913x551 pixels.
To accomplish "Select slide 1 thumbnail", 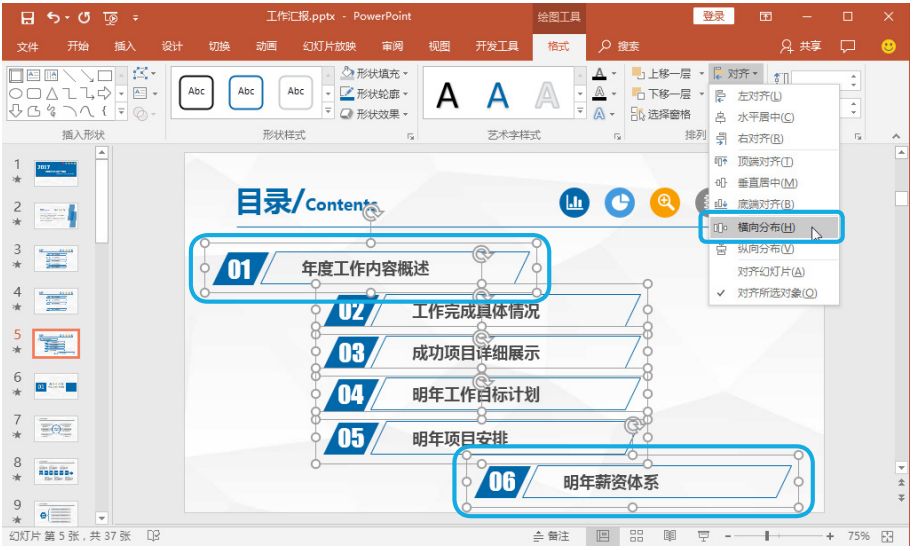I will tap(56, 173).
